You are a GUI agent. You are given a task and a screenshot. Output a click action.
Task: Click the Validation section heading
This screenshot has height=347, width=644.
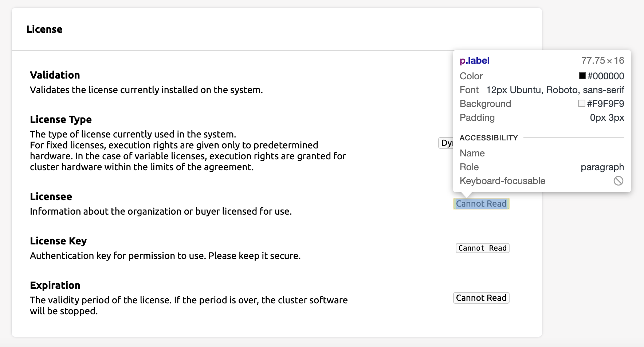[55, 75]
